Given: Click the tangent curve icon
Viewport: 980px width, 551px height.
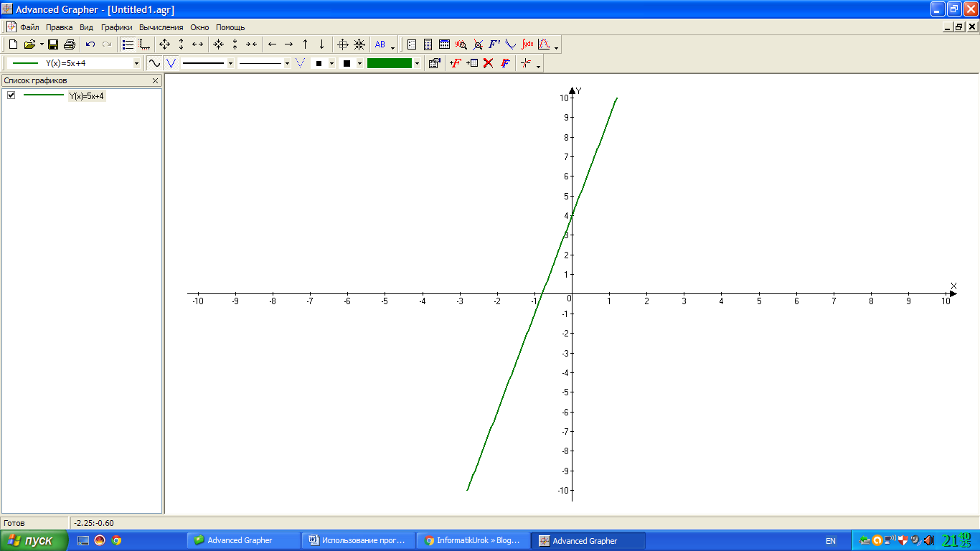Looking at the screenshot, I should point(510,44).
